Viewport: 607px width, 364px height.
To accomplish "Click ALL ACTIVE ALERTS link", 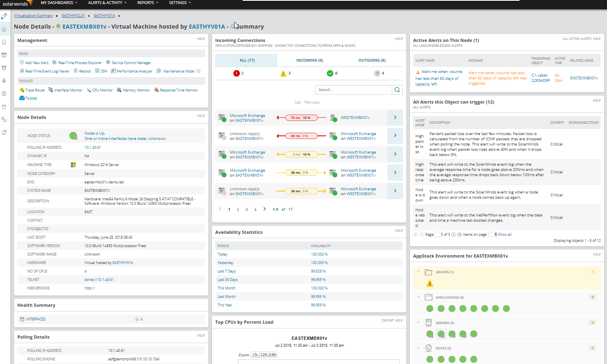I will click(x=577, y=39).
